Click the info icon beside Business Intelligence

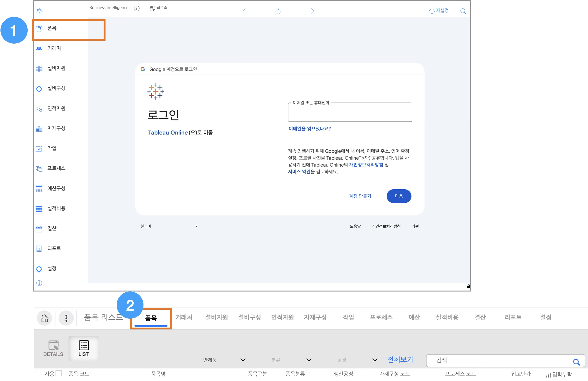137,8
